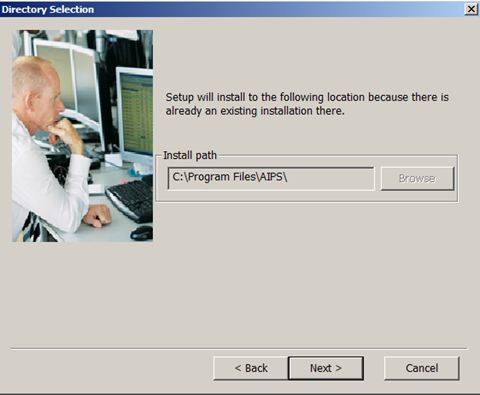Viewport: 480px width, 395px height.
Task: Click the "Install path" group label
Action: (190, 155)
